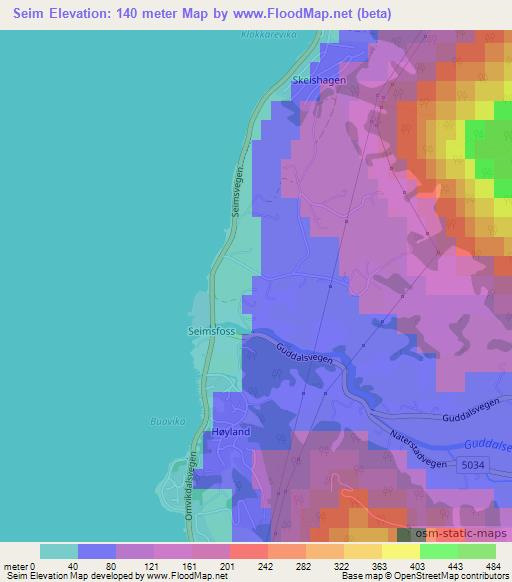The height and width of the screenshot is (582, 512).
Task: Click the Guddalsvegen label near right edge
Action: 471,410
